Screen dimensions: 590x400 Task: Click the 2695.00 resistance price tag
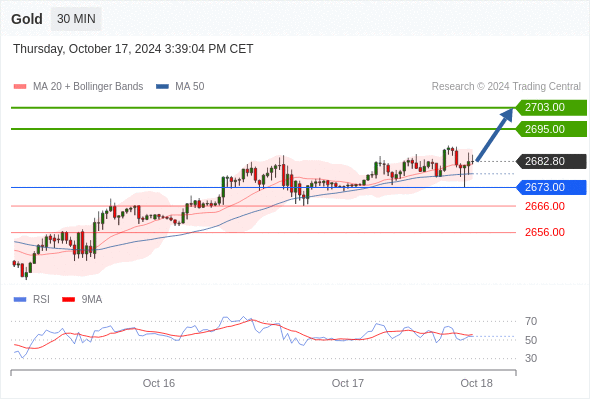551,129
